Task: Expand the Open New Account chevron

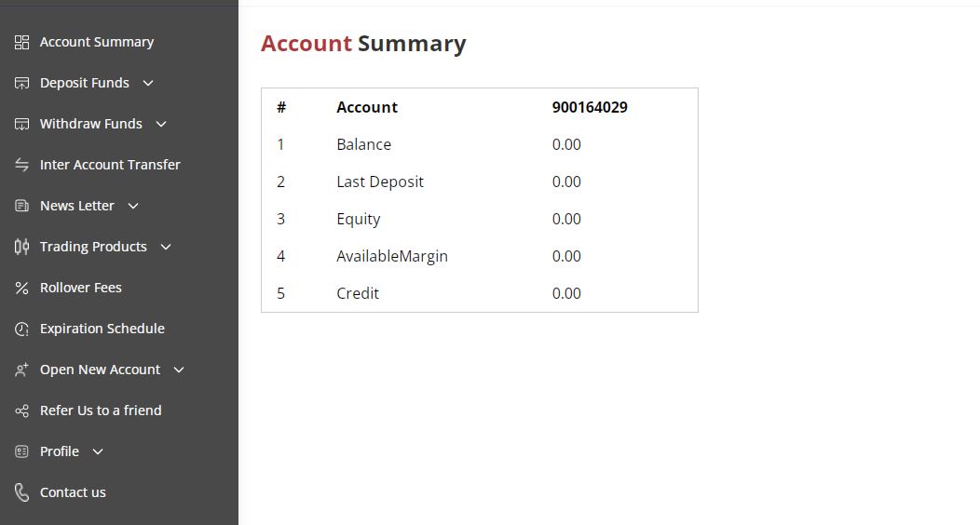Action: point(179,370)
